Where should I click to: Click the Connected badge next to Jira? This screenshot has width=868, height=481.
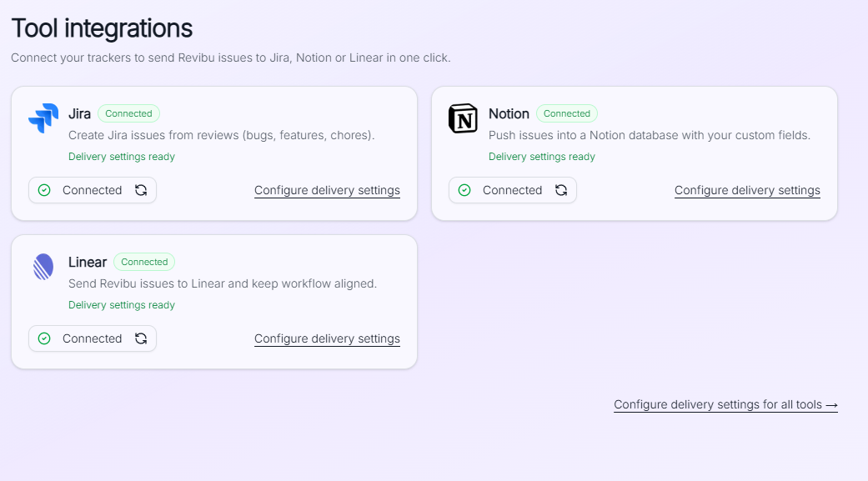point(128,113)
